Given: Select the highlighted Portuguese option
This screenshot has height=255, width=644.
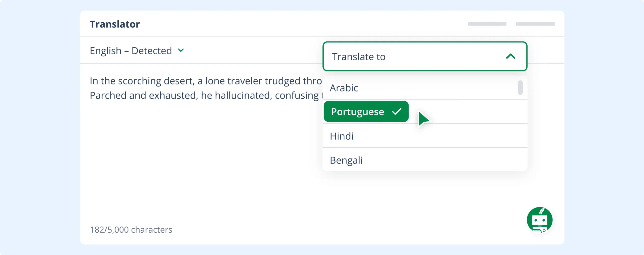Looking at the screenshot, I should coord(358,112).
